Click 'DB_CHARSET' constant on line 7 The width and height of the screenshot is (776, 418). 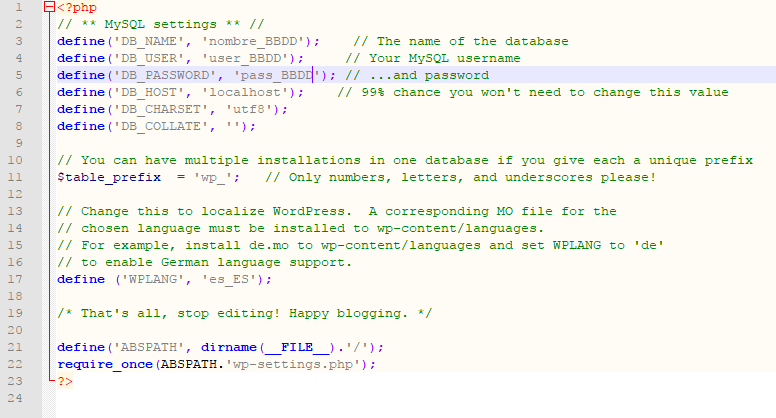pyautogui.click(x=160, y=109)
